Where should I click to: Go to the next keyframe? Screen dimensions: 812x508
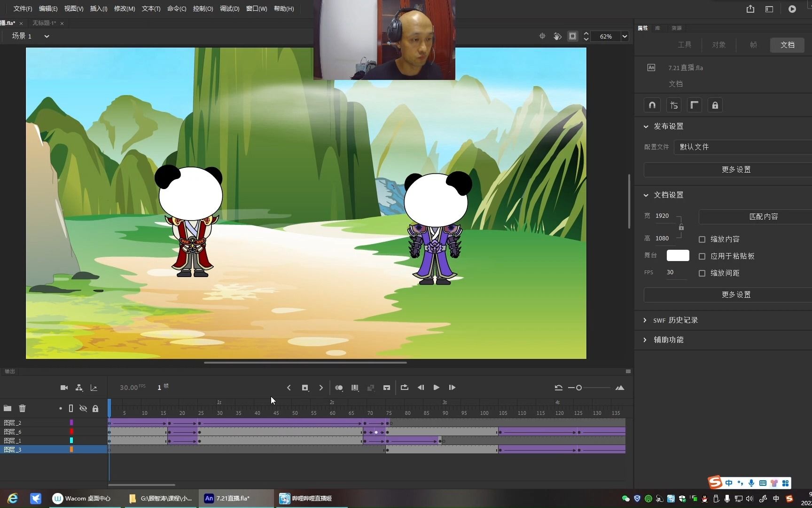pyautogui.click(x=321, y=388)
